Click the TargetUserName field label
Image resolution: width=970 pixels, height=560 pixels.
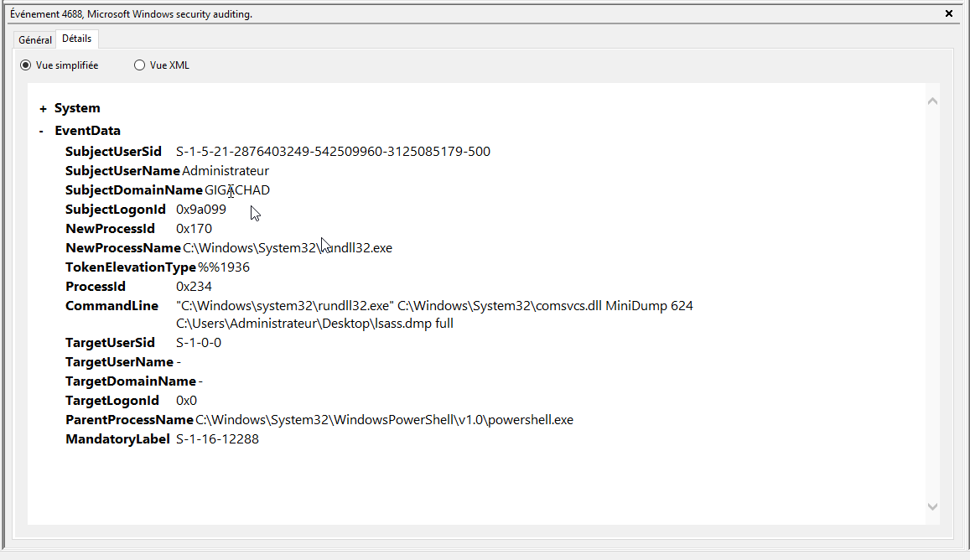[119, 362]
